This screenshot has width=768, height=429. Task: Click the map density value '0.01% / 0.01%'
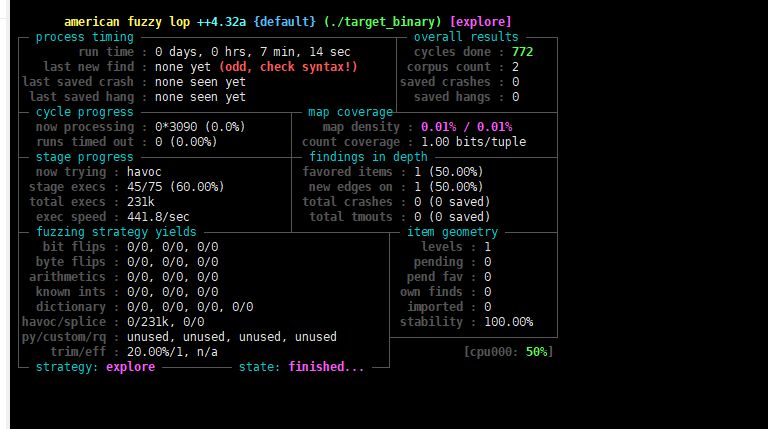pyautogui.click(x=466, y=127)
